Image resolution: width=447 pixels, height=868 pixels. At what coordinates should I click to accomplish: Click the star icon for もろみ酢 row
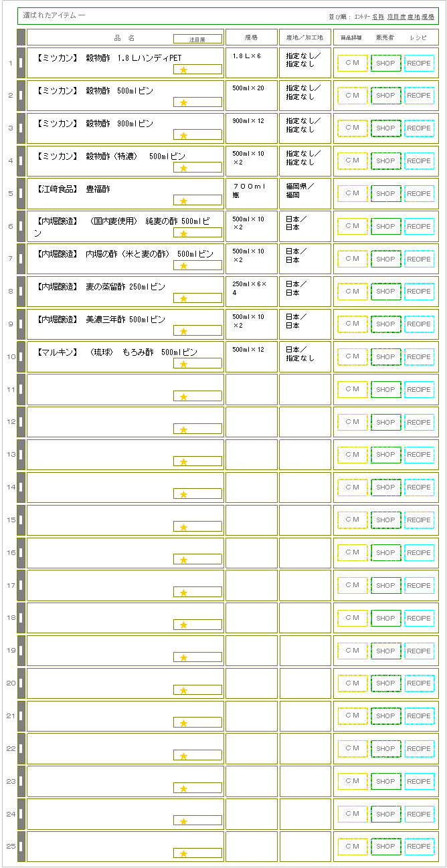[183, 364]
